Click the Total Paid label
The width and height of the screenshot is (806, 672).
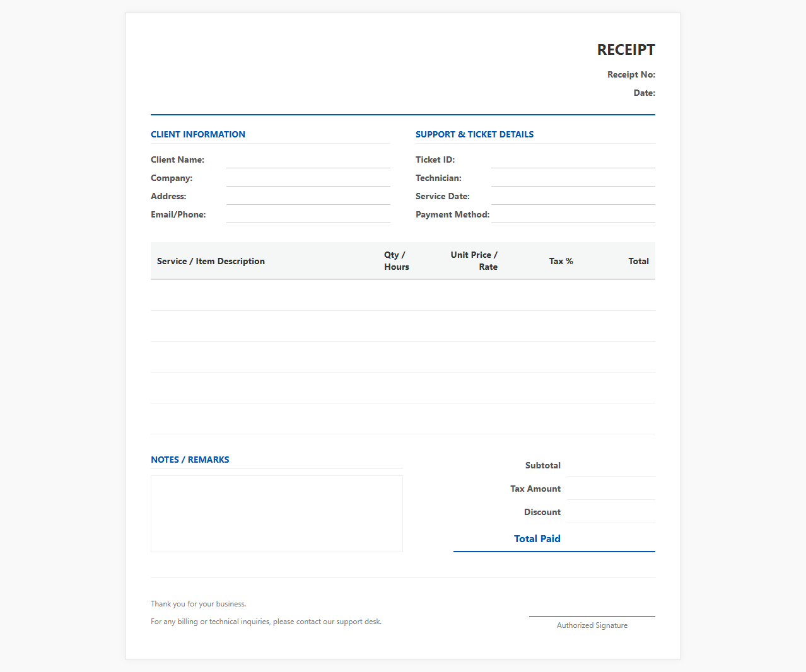click(537, 538)
